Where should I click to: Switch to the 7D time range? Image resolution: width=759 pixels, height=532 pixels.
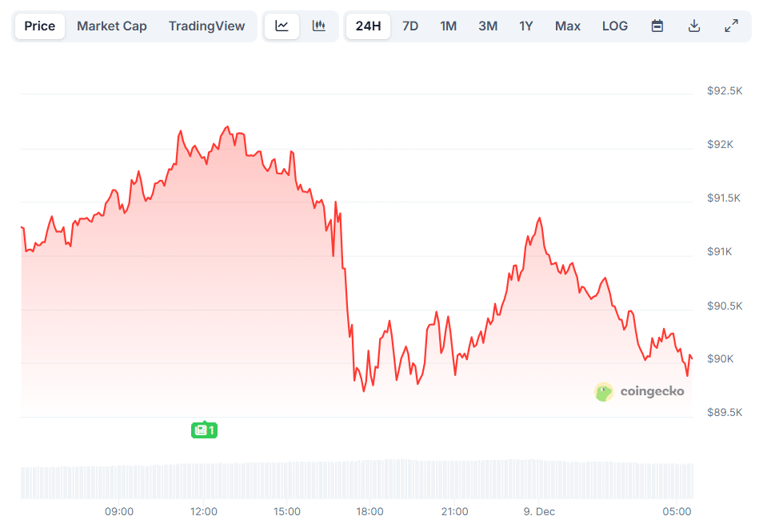[409, 26]
